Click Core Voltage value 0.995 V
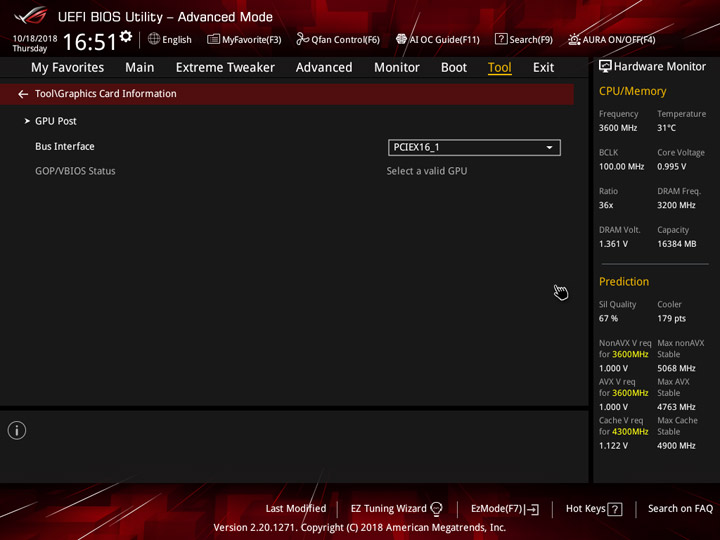This screenshot has width=720, height=540. (x=671, y=167)
